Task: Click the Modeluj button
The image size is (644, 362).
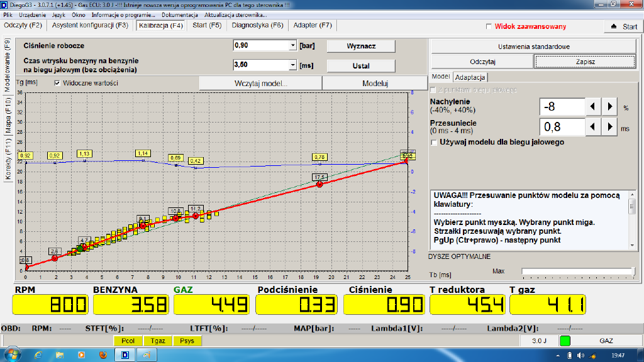Action: click(375, 84)
